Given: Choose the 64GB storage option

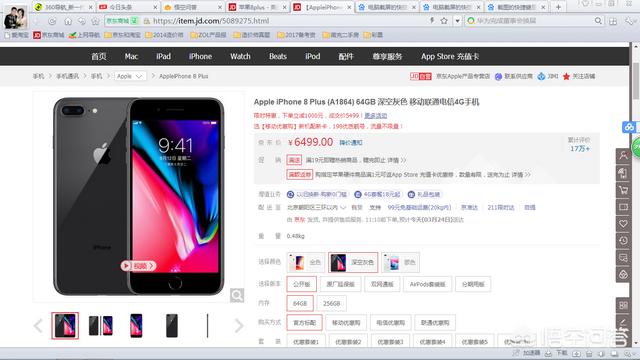Looking at the screenshot, I should click(300, 303).
